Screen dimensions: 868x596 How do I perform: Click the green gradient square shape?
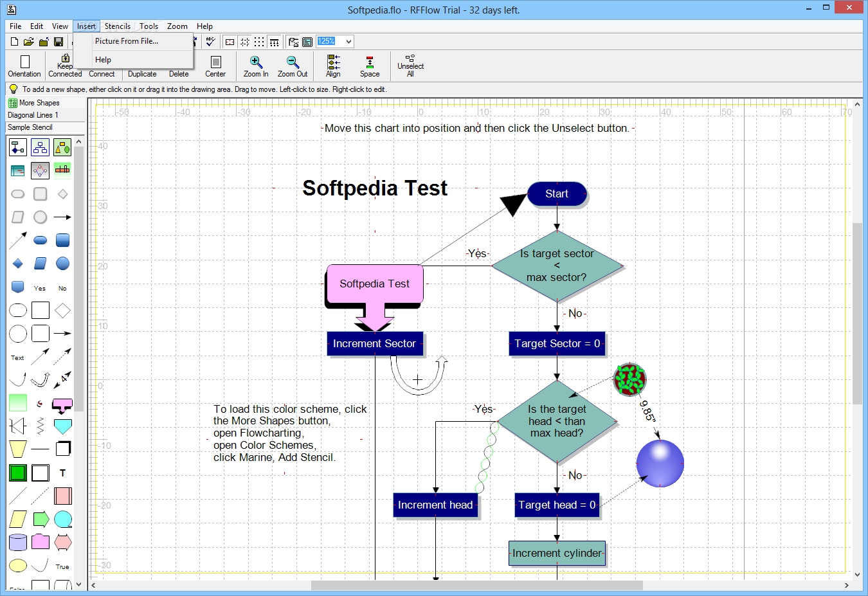pyautogui.click(x=18, y=402)
